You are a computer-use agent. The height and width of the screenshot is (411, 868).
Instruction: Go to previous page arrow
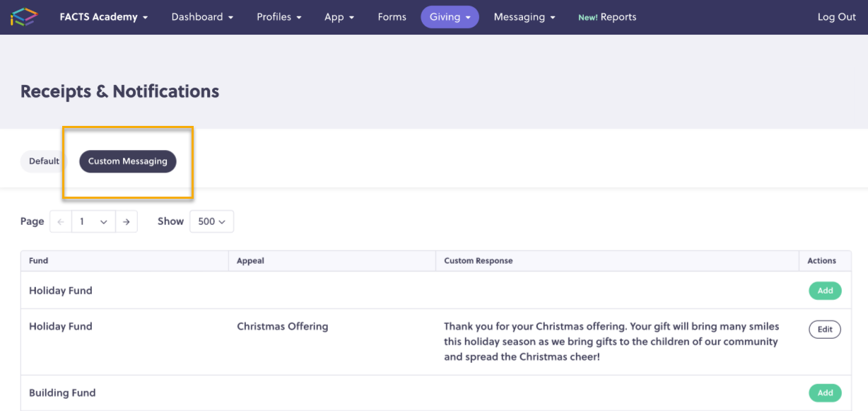click(x=61, y=221)
